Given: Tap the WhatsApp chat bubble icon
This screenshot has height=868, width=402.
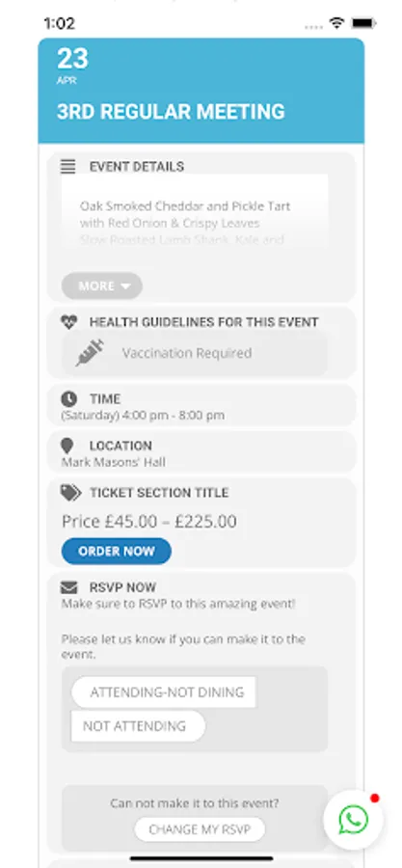Looking at the screenshot, I should (x=354, y=820).
